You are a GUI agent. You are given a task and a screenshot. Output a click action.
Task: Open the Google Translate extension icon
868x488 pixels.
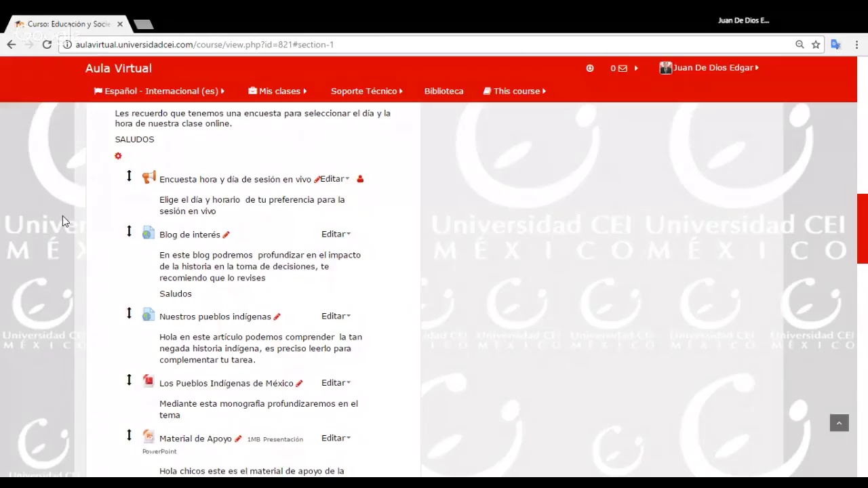(835, 44)
